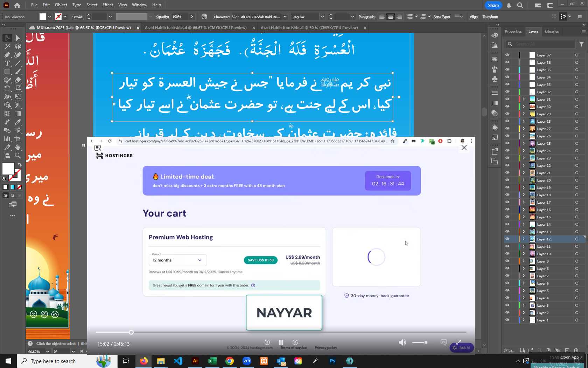Click the Fill color swatch in toolbar

point(8,169)
